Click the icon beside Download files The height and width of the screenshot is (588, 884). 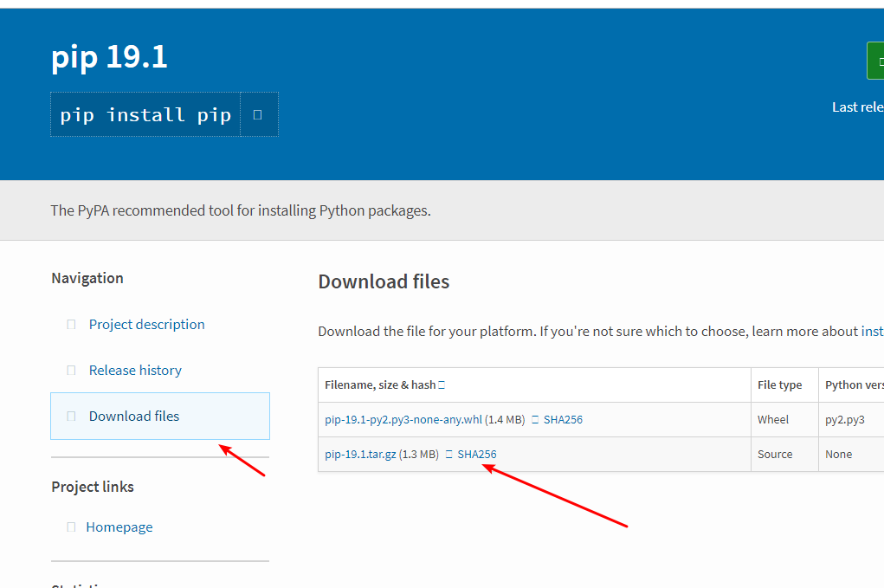[x=71, y=416]
